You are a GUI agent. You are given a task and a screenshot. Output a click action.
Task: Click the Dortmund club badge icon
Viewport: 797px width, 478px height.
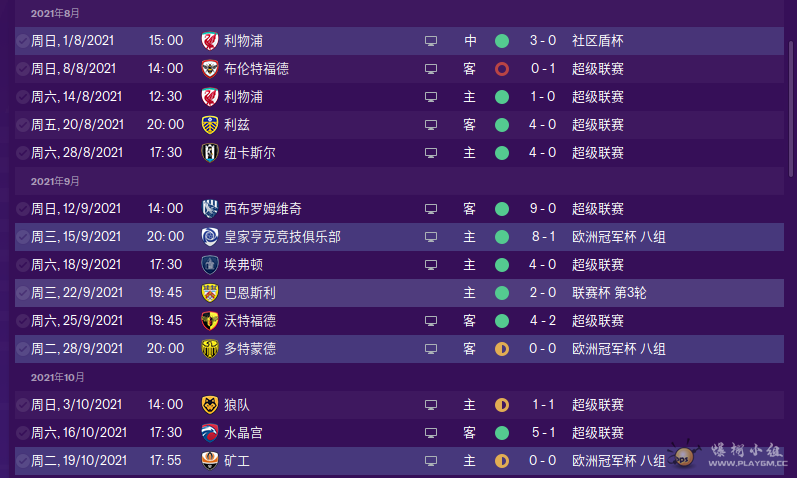pyautogui.click(x=209, y=349)
